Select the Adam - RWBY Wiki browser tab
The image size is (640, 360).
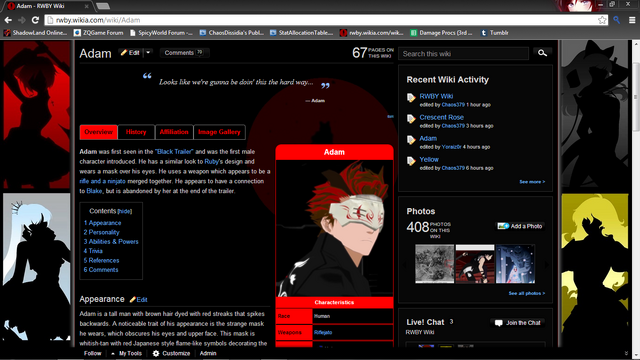[48, 6]
